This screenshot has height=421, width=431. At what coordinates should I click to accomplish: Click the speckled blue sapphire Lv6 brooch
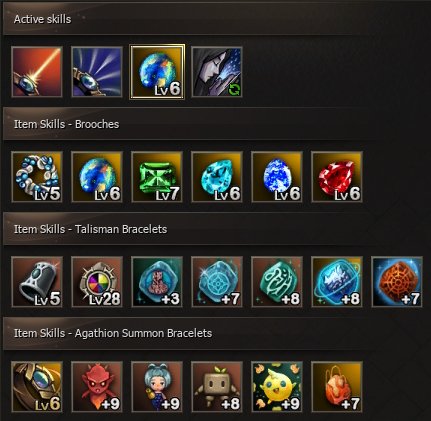coord(277,177)
